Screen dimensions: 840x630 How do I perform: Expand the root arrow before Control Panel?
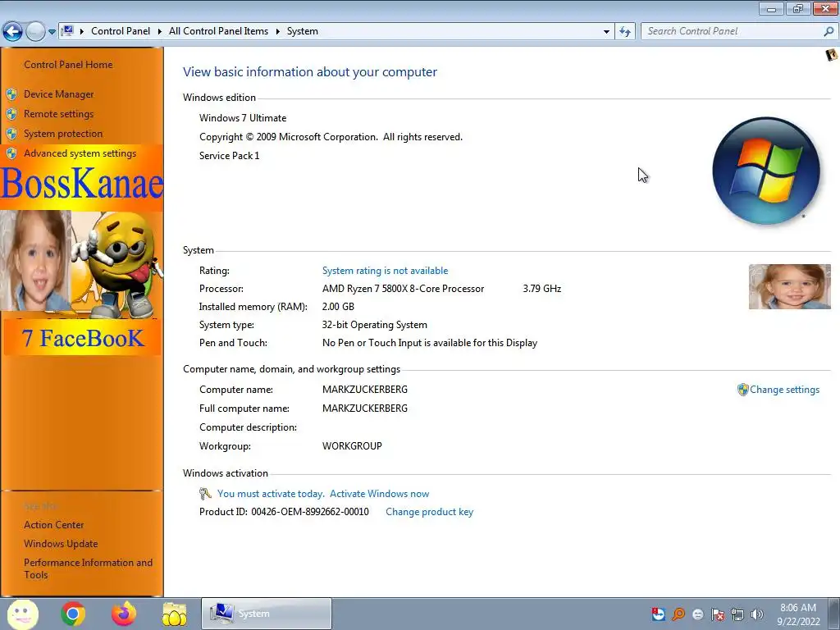pyautogui.click(x=82, y=32)
